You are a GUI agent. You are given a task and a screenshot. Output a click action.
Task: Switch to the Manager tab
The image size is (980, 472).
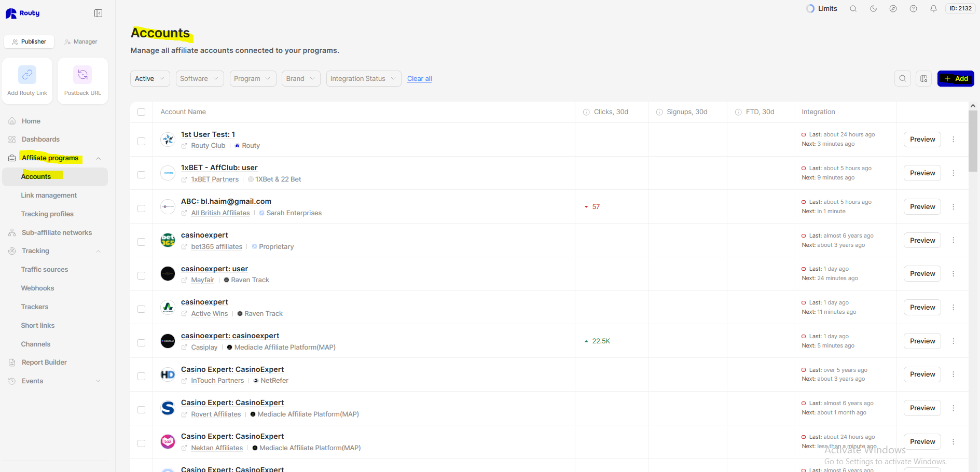81,41
